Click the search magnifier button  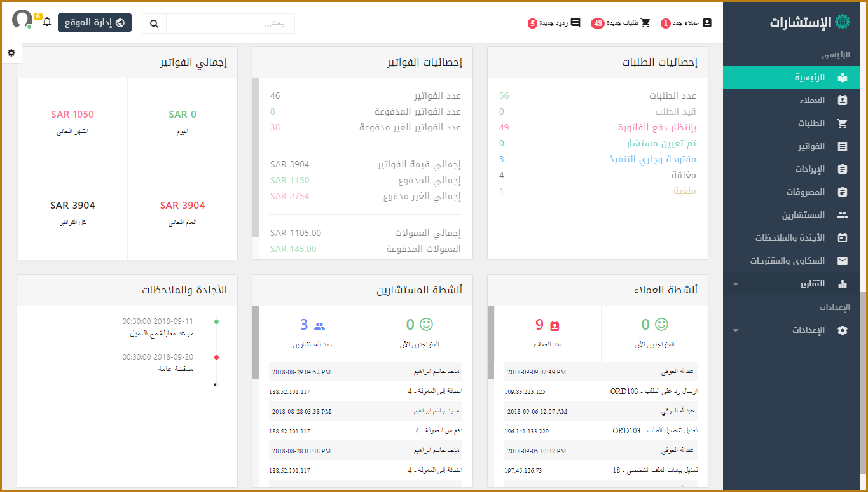coord(154,24)
